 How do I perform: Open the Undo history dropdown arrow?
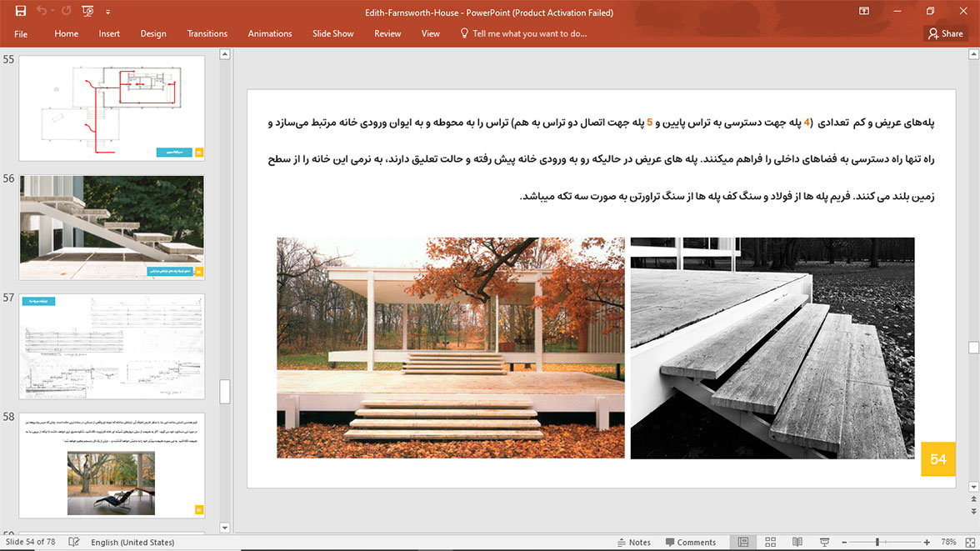tap(52, 12)
